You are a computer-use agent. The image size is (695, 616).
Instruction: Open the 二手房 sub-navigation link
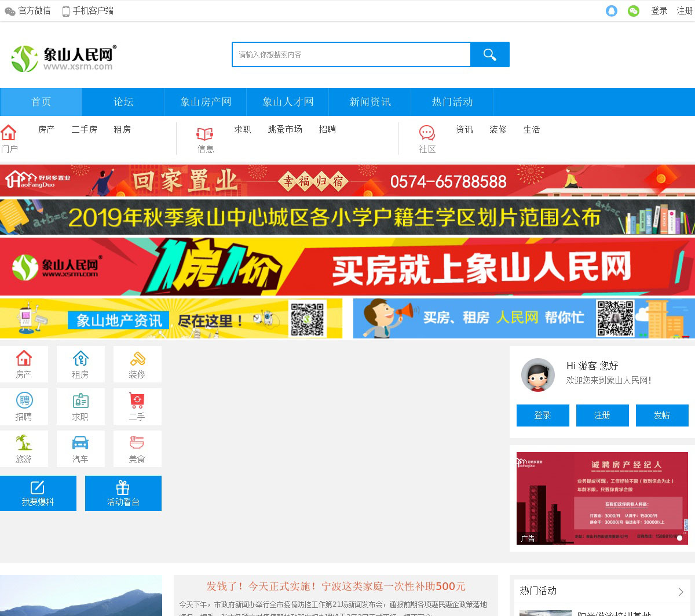[84, 130]
